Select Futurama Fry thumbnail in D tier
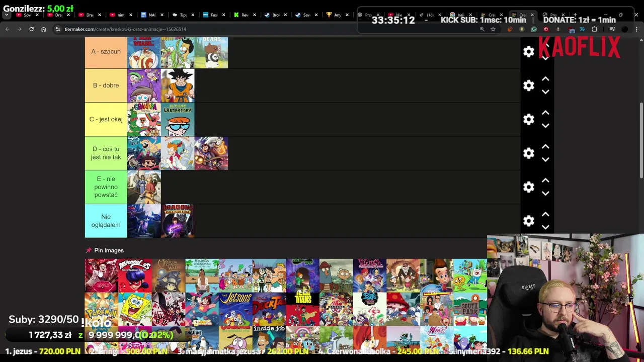644x362 pixels. click(178, 153)
